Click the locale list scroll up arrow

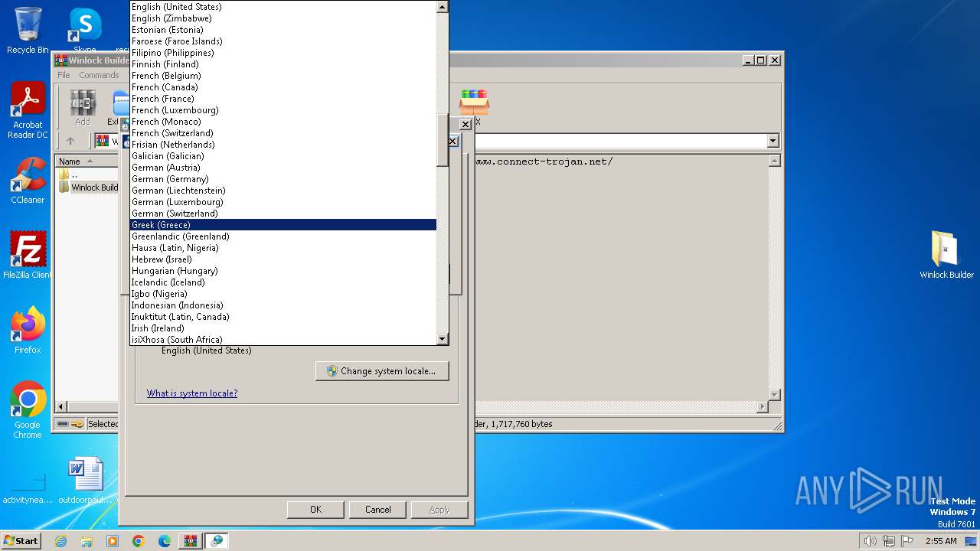coord(442,7)
